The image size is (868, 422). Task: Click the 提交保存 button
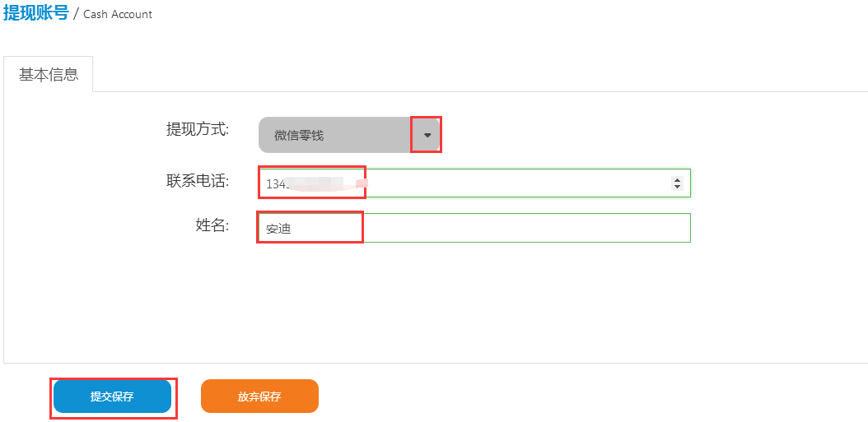[112, 396]
